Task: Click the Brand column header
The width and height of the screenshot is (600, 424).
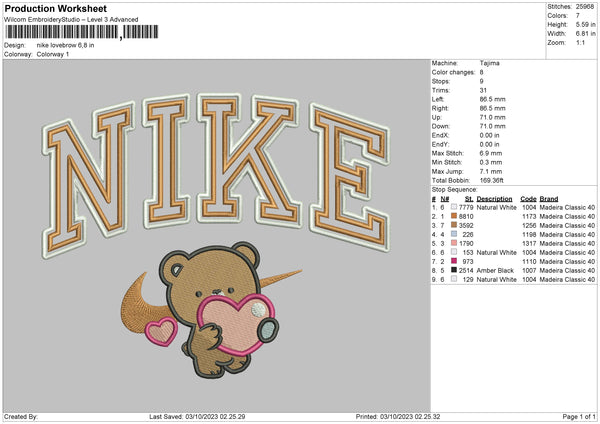Action: pyautogui.click(x=549, y=199)
